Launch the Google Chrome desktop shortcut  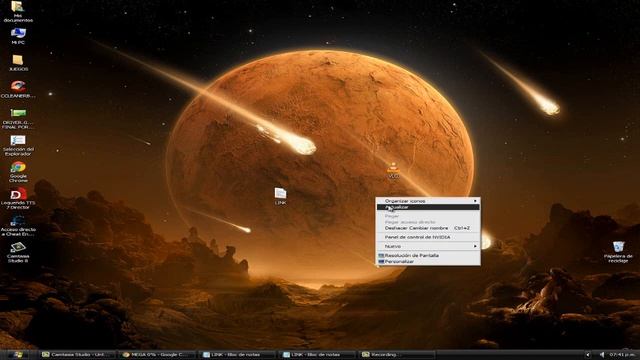[18, 172]
